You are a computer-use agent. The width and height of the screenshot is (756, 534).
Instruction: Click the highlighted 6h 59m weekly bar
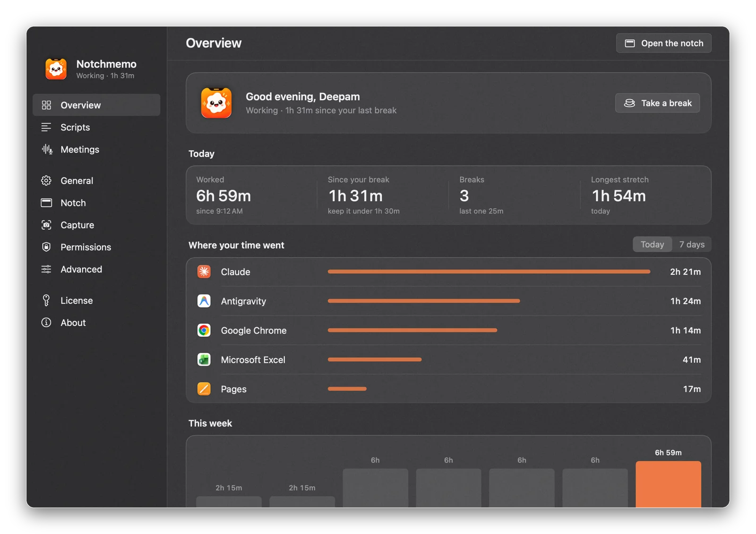coord(668,484)
